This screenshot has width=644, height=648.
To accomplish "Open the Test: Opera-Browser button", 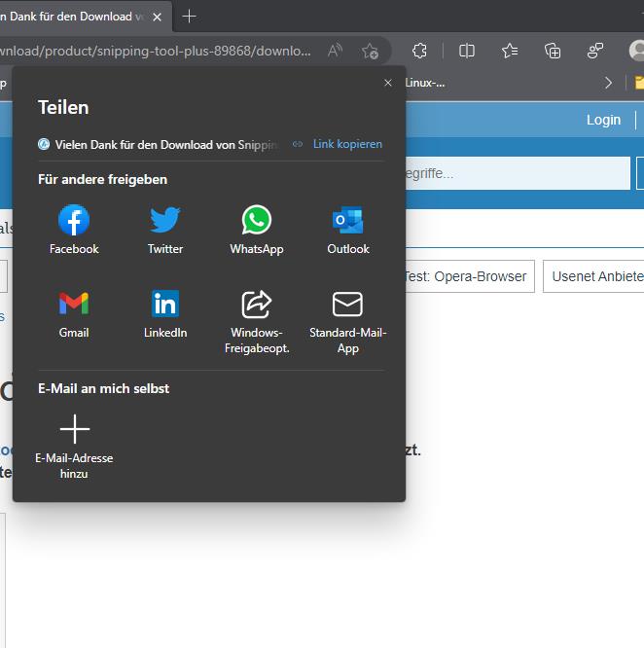I will (x=470, y=276).
